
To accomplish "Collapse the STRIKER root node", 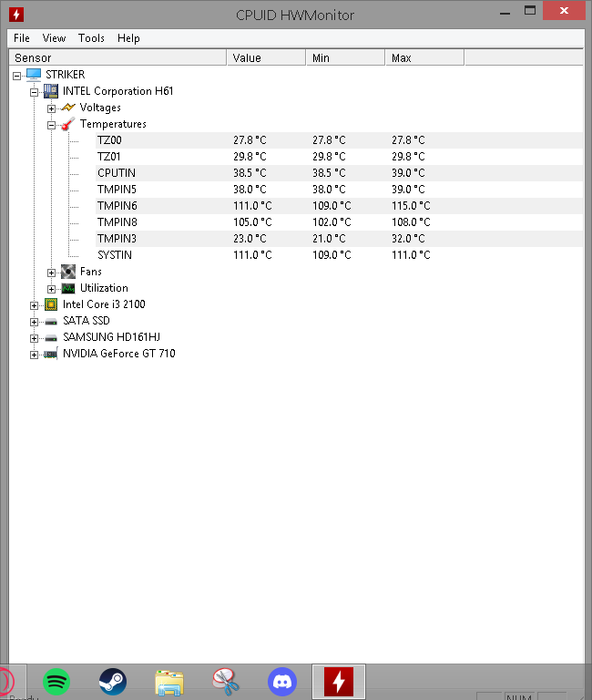I will [x=17, y=76].
